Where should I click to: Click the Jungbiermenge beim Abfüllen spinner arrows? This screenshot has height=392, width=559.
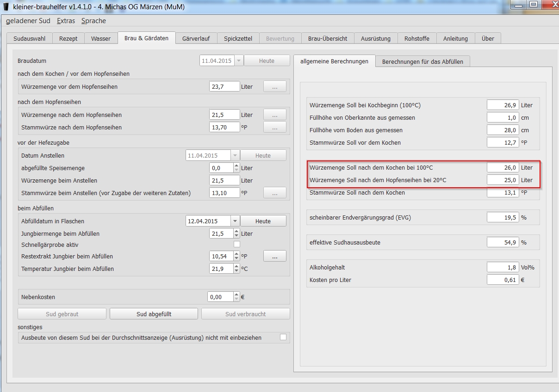coord(236,233)
